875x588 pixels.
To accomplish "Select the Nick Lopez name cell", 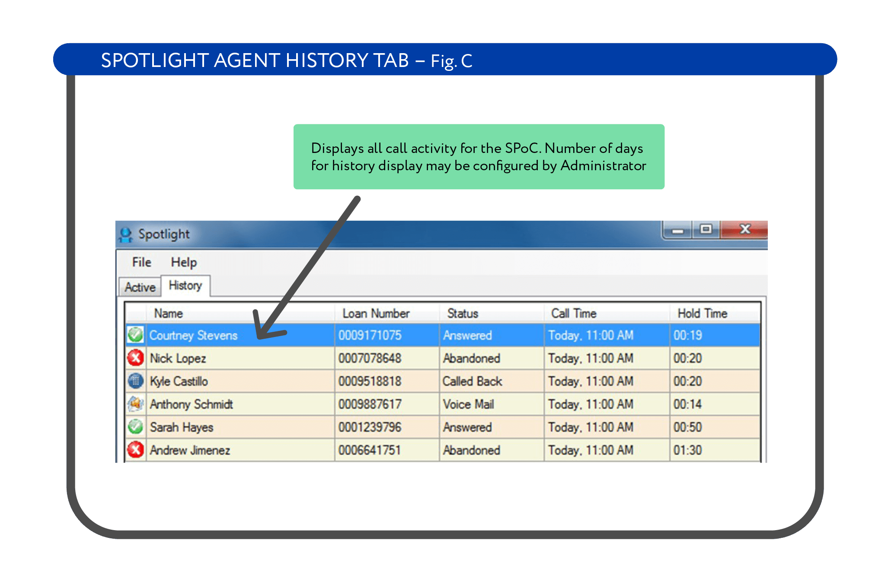I will 240,358.
